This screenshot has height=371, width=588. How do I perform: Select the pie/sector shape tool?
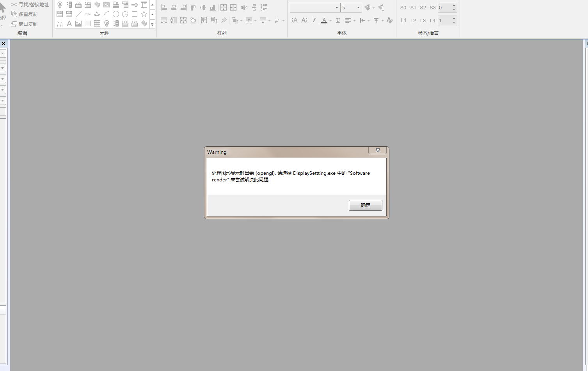125,14
